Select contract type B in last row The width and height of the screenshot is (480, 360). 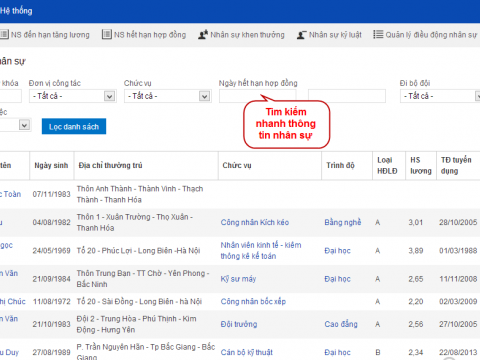point(378,352)
